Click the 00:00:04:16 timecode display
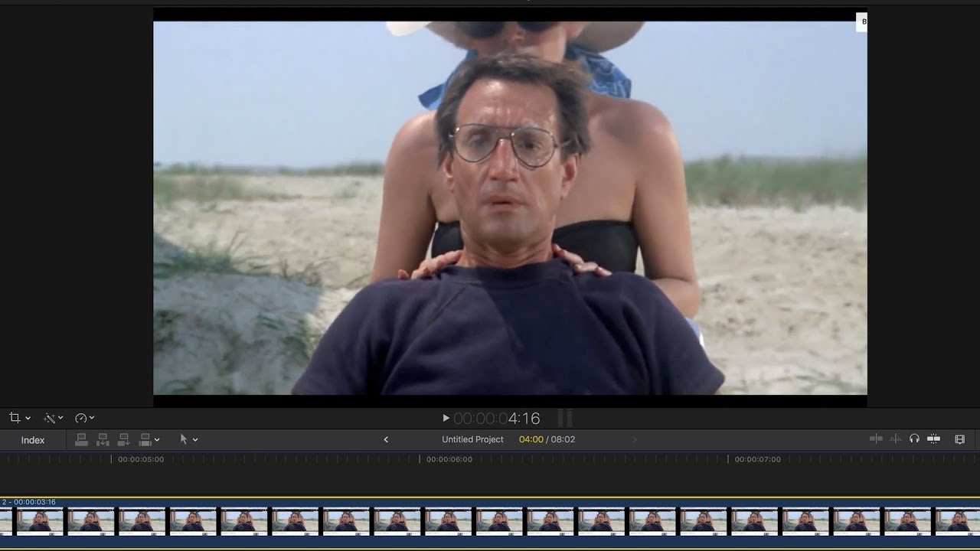Image resolution: width=980 pixels, height=551 pixels. pyautogui.click(x=497, y=418)
